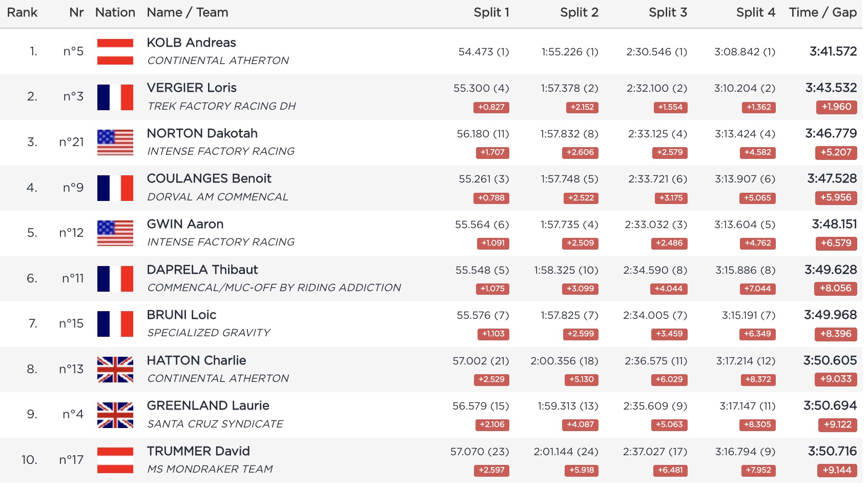Click TREK FACTORY RACING DH team name
This screenshot has height=488, width=868.
tap(221, 106)
